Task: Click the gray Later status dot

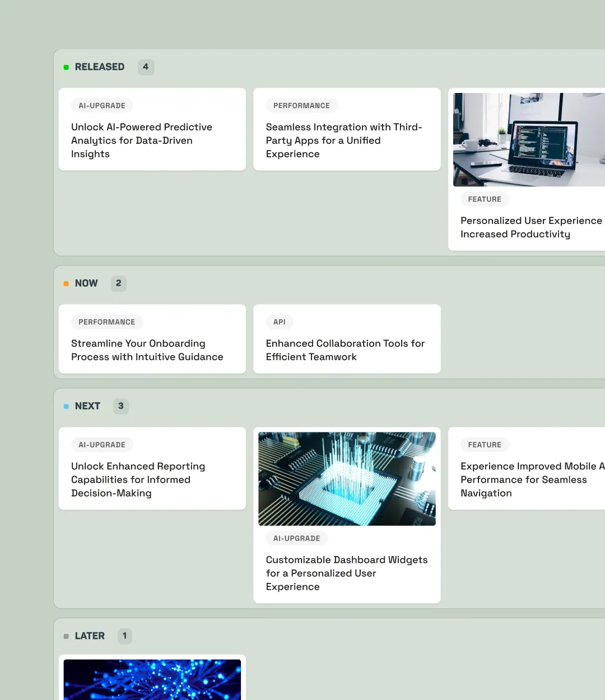Action: pos(66,637)
